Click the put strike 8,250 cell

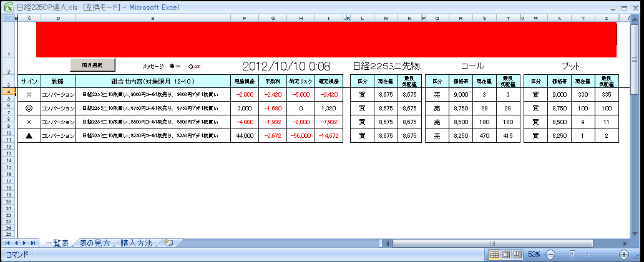tap(559, 136)
